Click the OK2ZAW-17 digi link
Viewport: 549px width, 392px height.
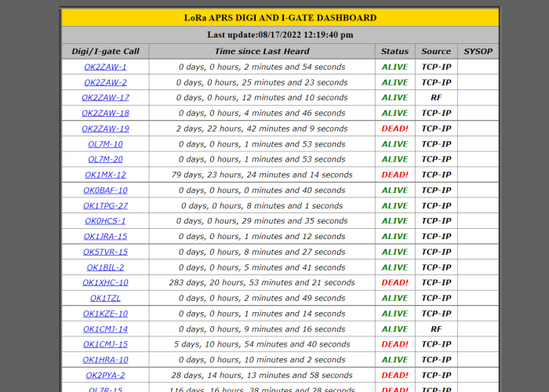pos(105,98)
